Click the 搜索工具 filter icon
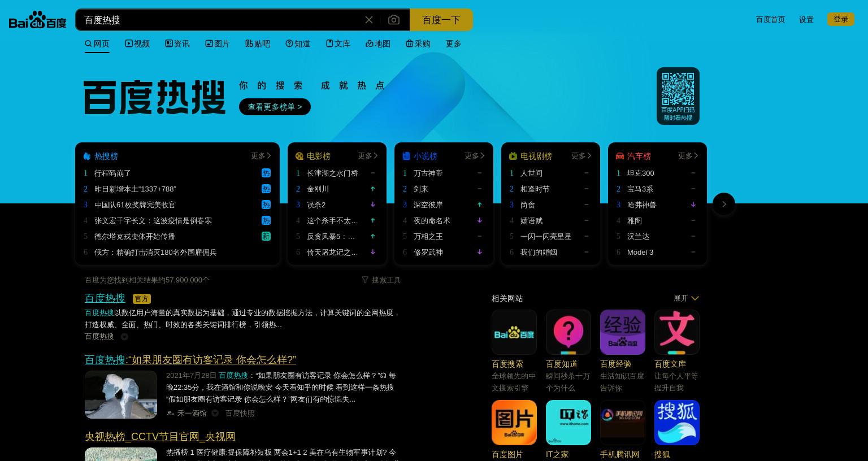 [x=365, y=280]
